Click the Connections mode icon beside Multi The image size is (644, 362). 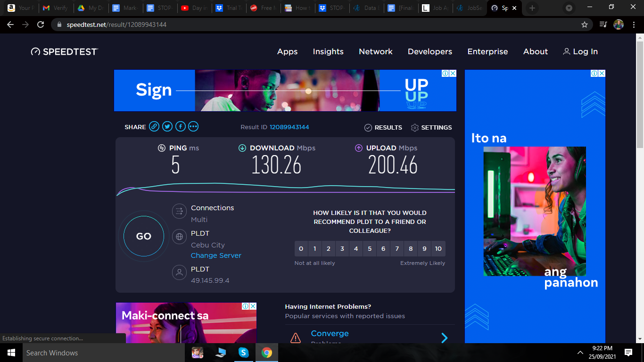click(x=179, y=211)
